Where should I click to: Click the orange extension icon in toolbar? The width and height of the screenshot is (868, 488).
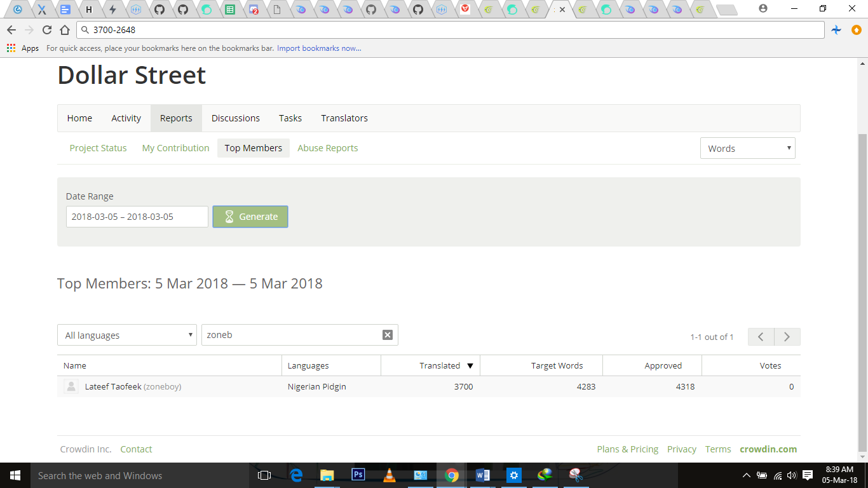coord(856,30)
